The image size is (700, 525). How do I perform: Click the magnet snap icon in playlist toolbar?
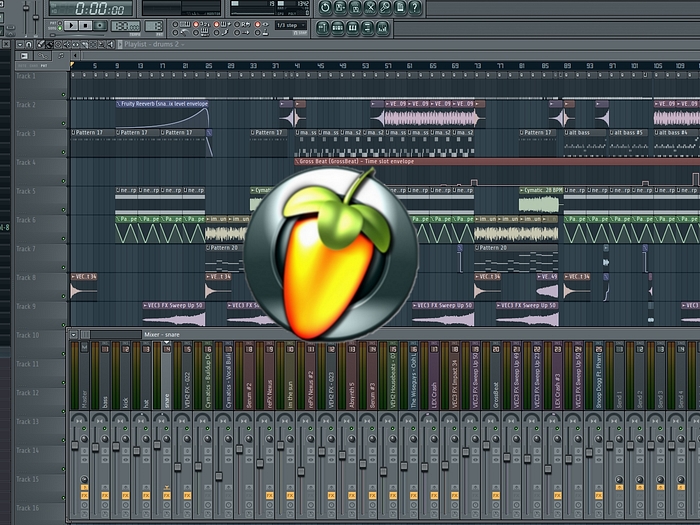(29, 45)
